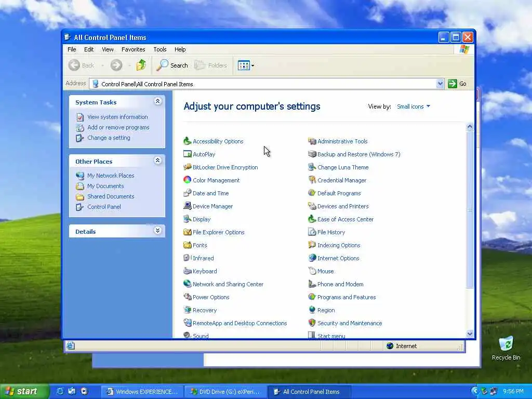Open Color Management icon
The width and height of the screenshot is (532, 399).
coord(187,180)
